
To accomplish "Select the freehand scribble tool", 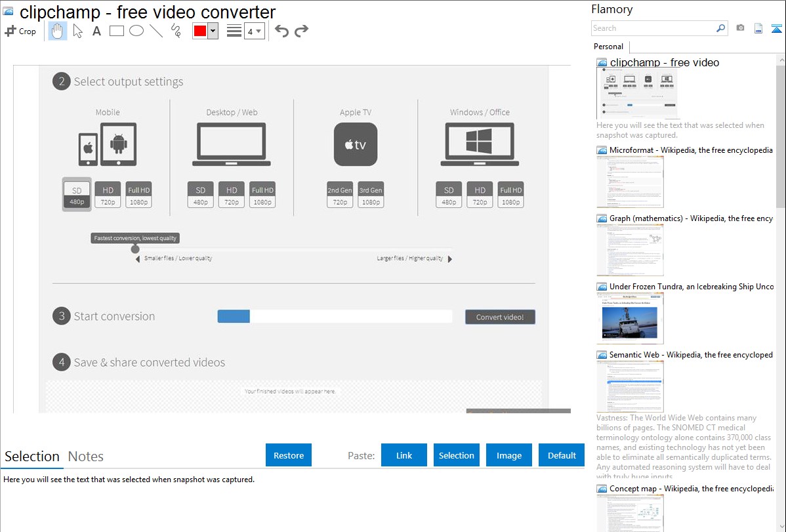I will 176,31.
